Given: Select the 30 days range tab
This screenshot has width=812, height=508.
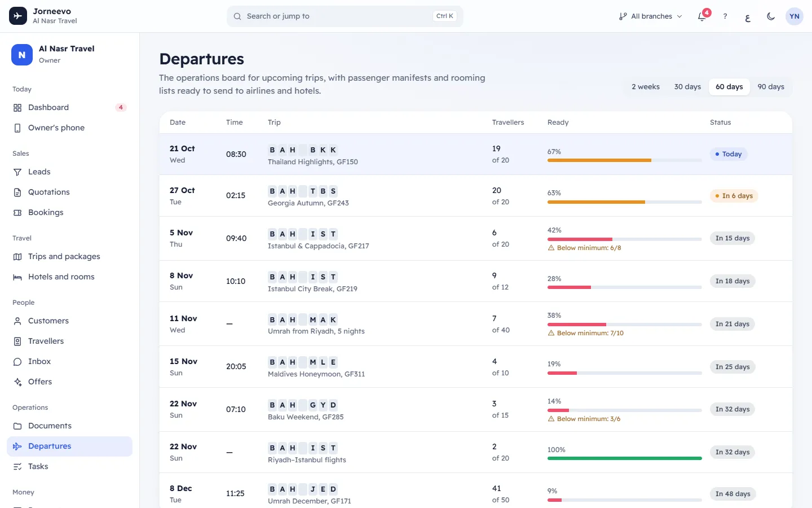Looking at the screenshot, I should [x=687, y=87].
